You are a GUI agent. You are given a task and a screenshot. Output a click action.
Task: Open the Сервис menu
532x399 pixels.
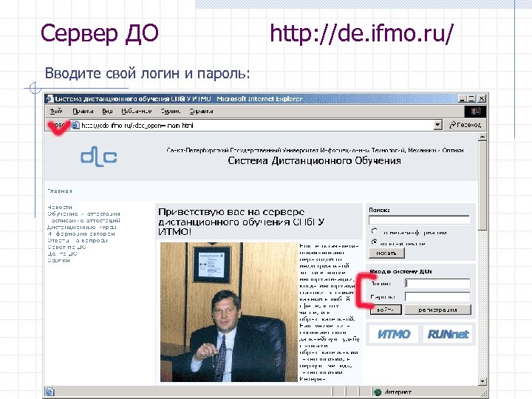[171, 112]
